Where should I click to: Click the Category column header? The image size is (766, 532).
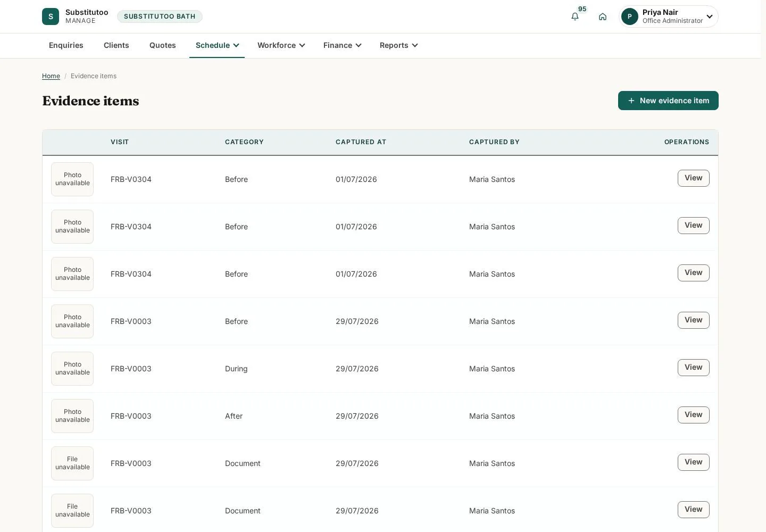click(244, 142)
